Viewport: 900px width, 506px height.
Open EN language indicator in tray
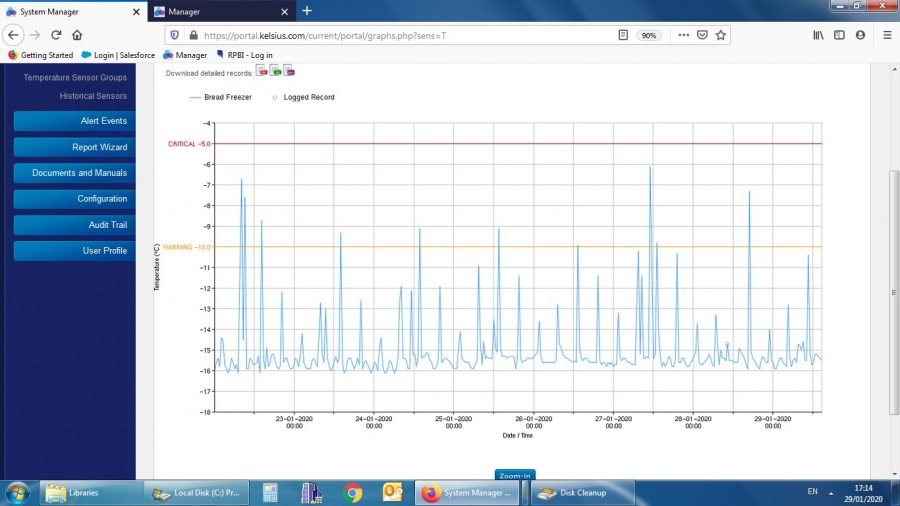click(x=812, y=492)
